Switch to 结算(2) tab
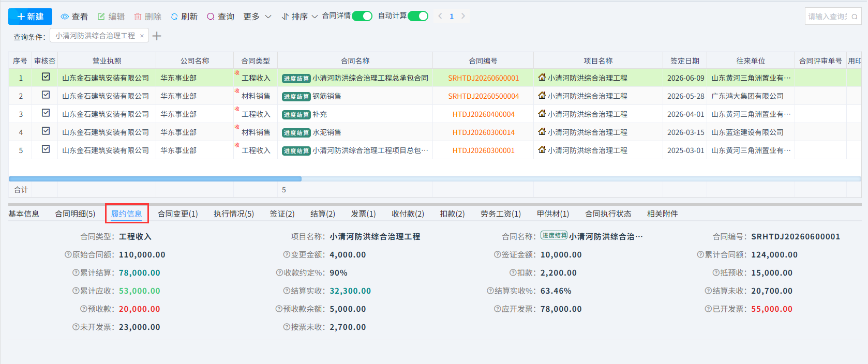This screenshot has height=364, width=868. (323, 214)
